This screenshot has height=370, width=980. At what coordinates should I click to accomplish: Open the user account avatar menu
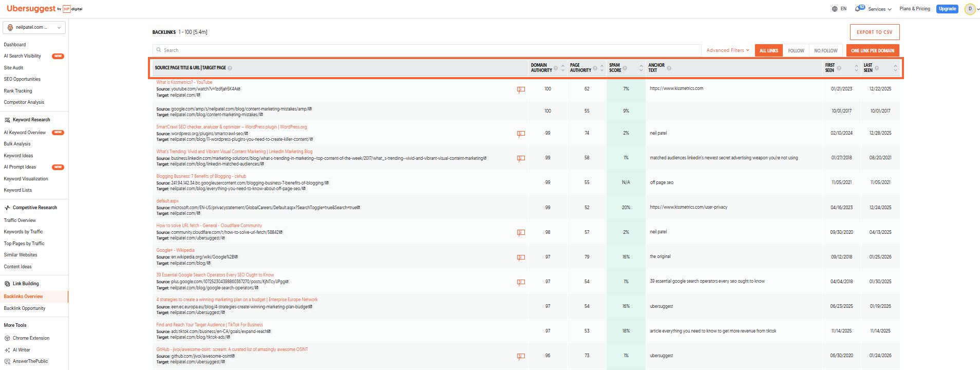(970, 9)
